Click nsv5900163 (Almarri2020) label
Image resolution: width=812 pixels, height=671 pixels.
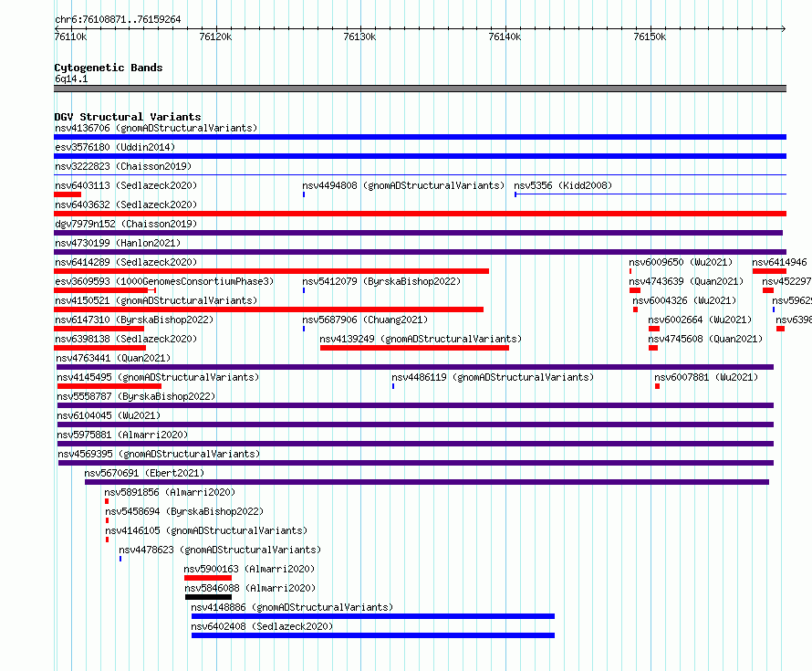[249, 569]
